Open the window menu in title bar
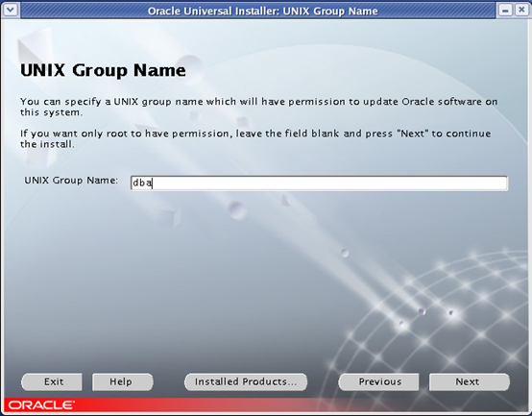 click(11, 11)
